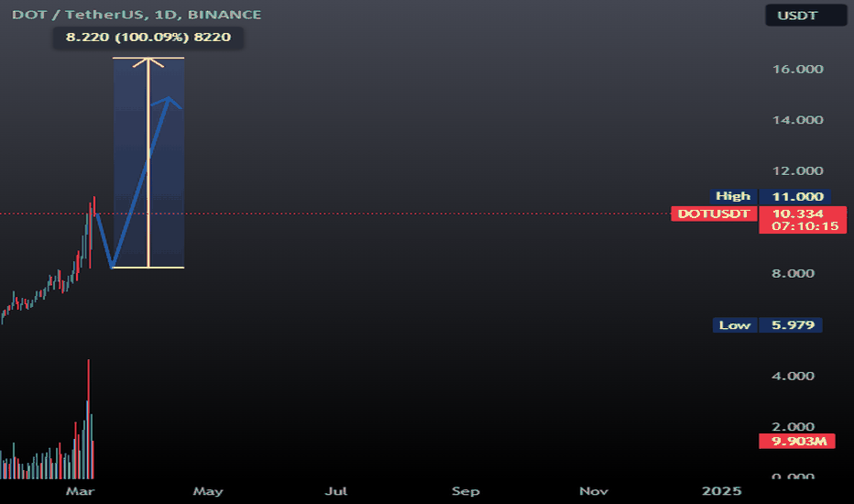
Task: Click the May label on time axis
Action: [x=208, y=491]
